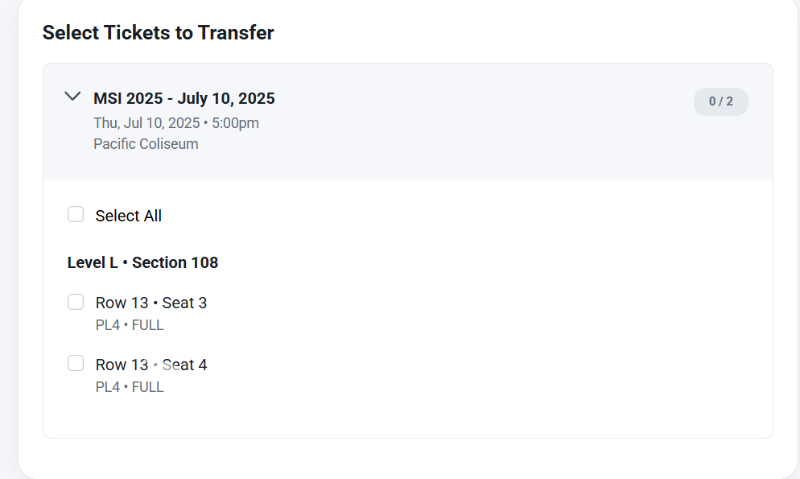
Task: Click PL4 • FULL under Seat 4
Action: [x=129, y=387]
